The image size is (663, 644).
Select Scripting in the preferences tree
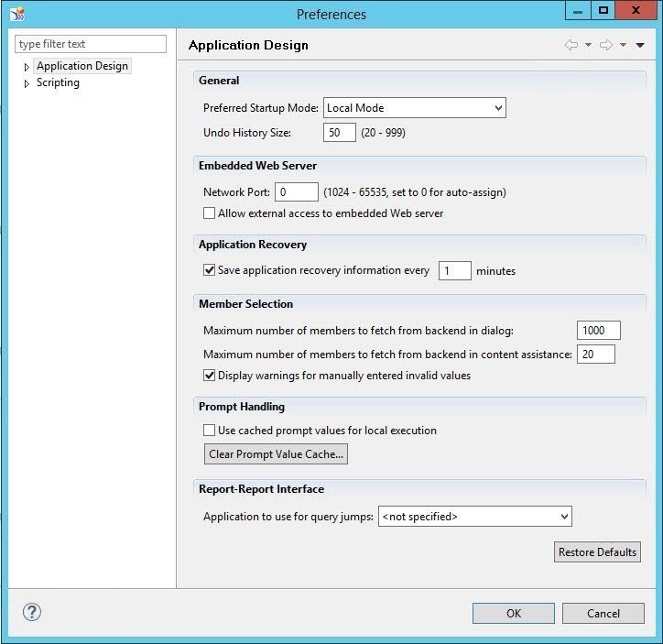[x=58, y=82]
